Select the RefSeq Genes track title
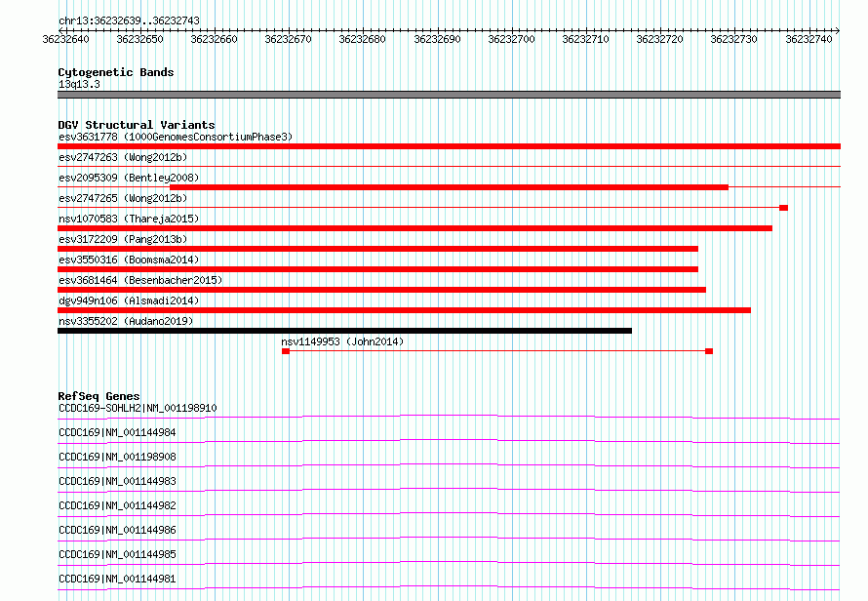The width and height of the screenshot is (868, 601). pyautogui.click(x=99, y=397)
